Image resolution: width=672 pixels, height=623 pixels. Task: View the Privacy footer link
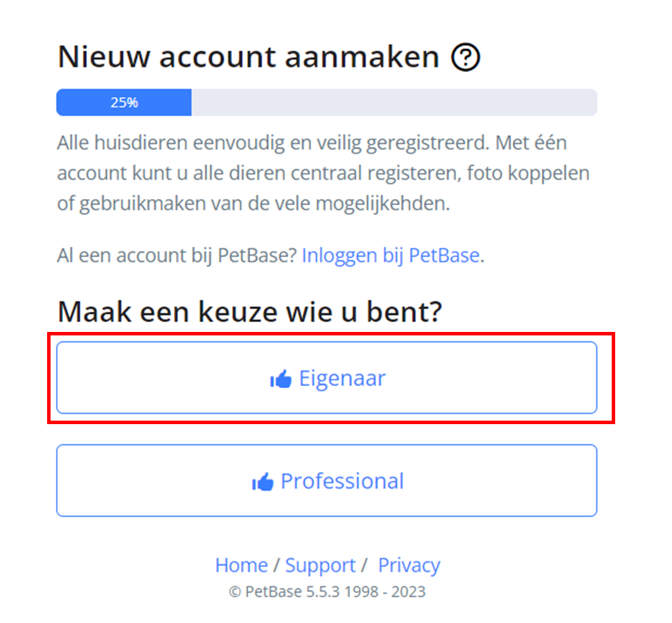409,565
